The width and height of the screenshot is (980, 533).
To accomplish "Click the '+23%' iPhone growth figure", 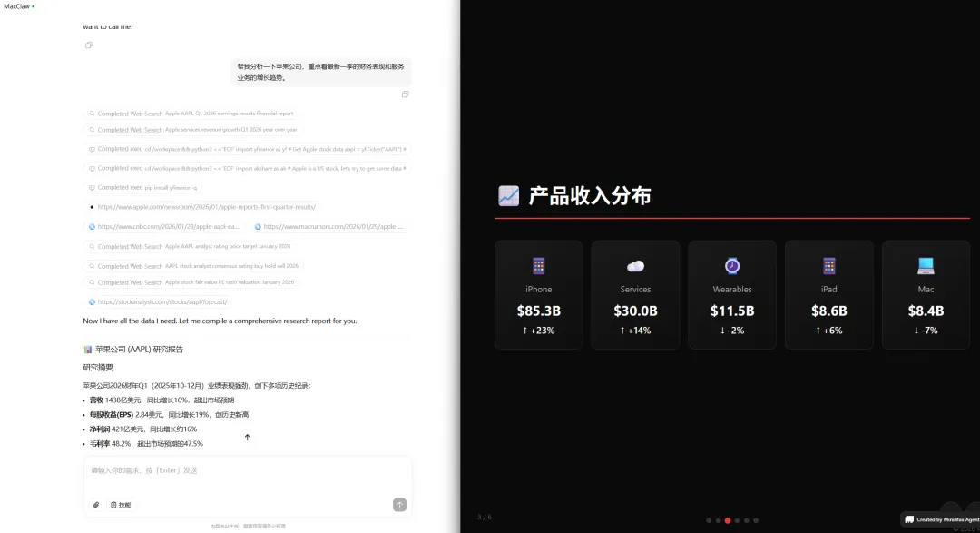I will (x=539, y=331).
